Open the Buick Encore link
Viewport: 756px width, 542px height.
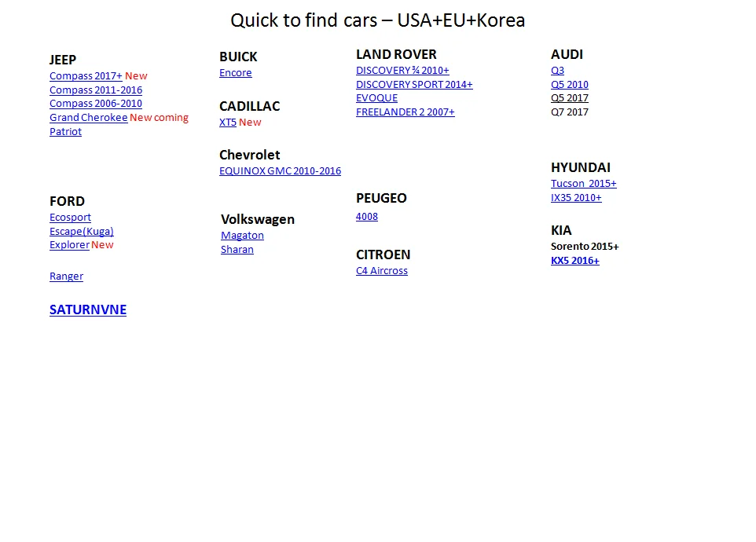(235, 73)
